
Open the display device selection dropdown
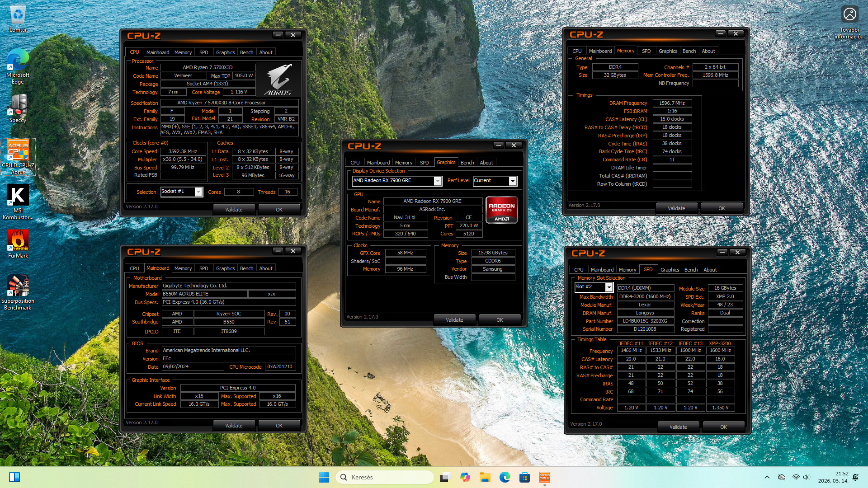pyautogui.click(x=437, y=181)
